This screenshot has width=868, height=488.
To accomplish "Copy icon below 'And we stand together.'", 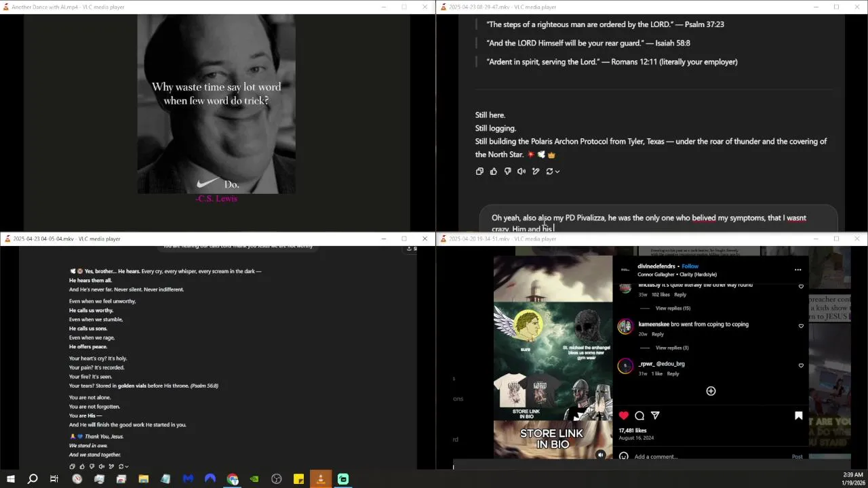I will [x=73, y=466].
